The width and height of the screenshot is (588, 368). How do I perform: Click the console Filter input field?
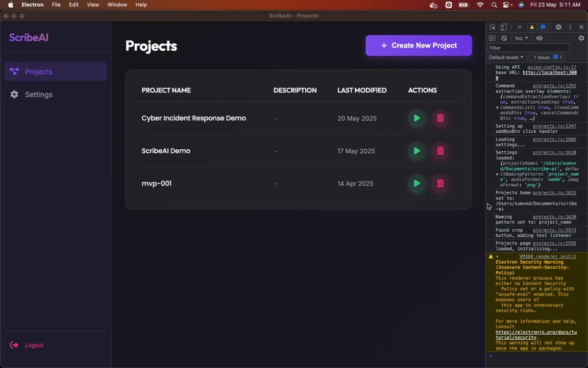[x=528, y=48]
